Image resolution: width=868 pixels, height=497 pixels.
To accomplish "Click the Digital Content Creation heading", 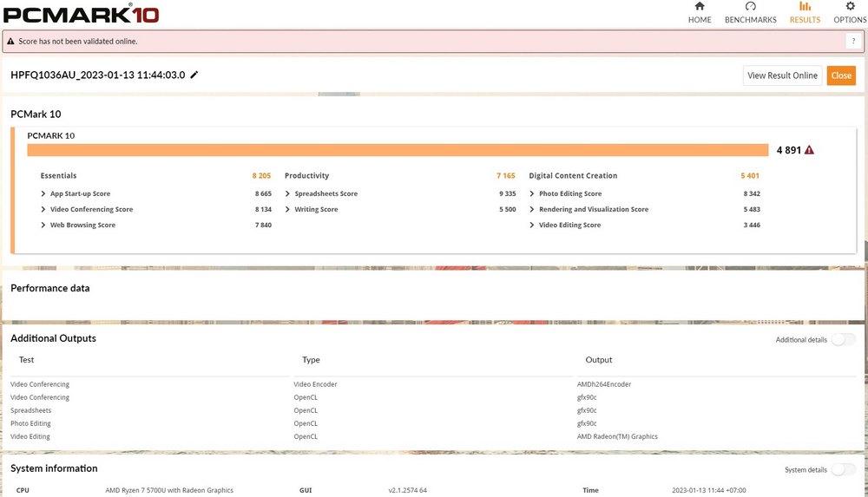I will 573,175.
